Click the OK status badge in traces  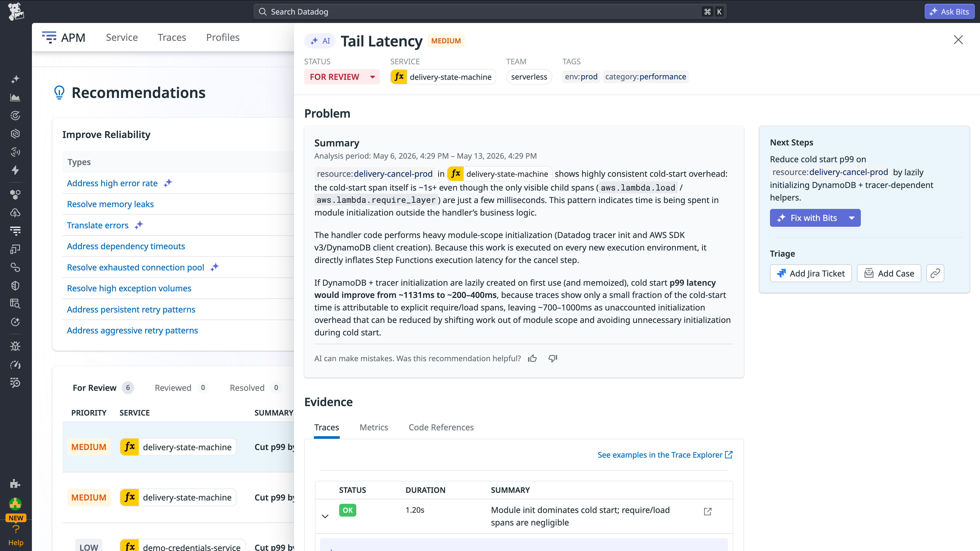[347, 510]
